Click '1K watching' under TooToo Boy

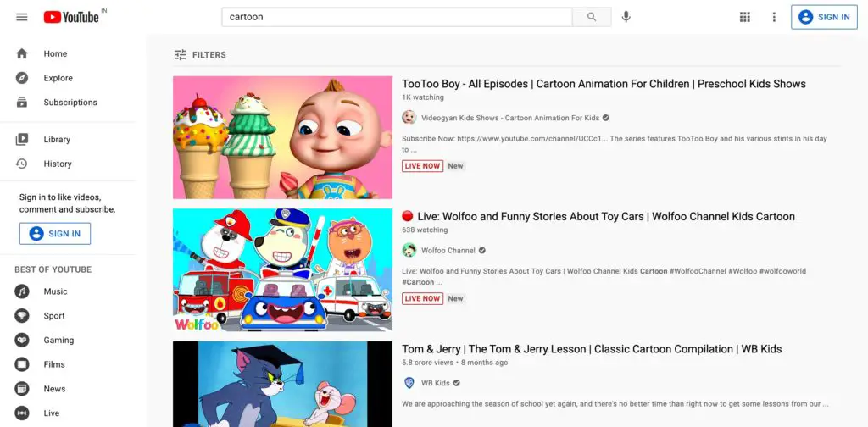pyautogui.click(x=423, y=97)
